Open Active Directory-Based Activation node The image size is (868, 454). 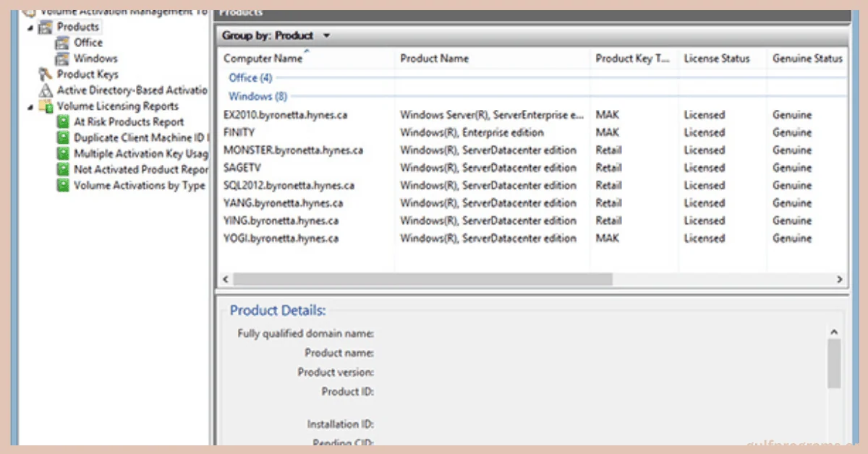(x=132, y=90)
